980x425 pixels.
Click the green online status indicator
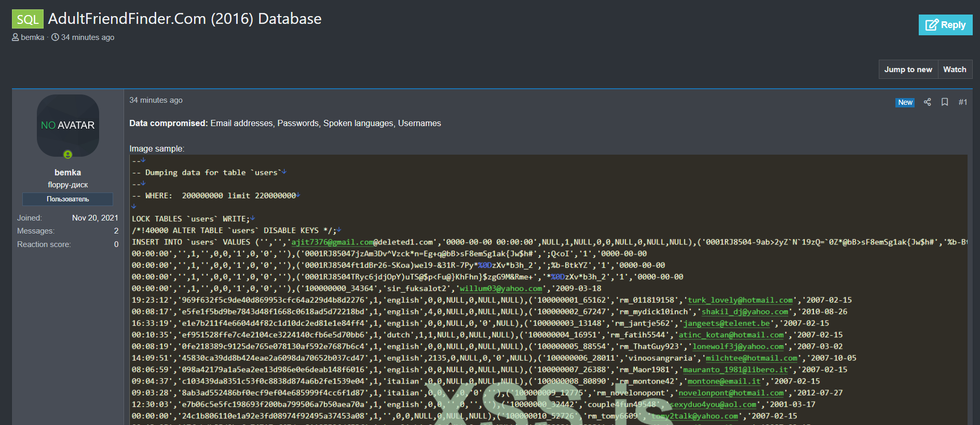click(x=67, y=155)
